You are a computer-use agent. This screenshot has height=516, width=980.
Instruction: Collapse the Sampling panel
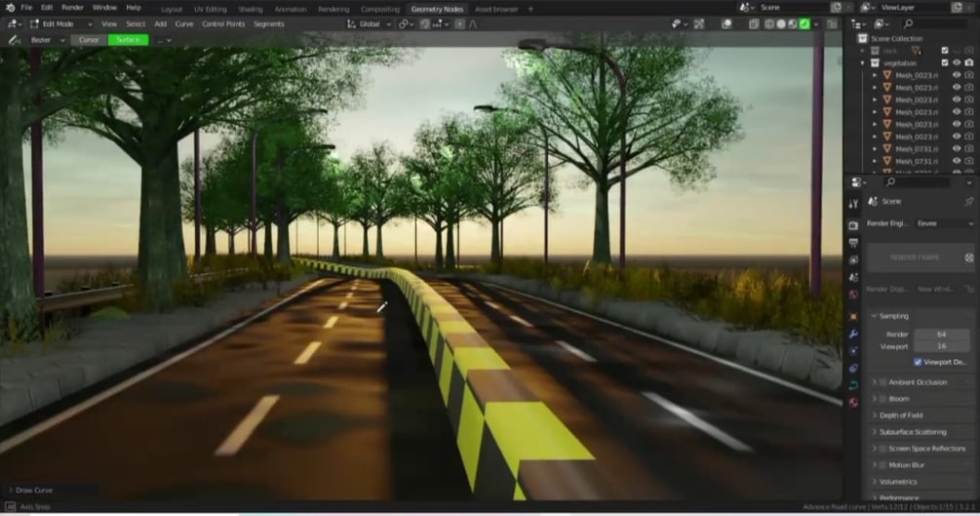click(874, 316)
